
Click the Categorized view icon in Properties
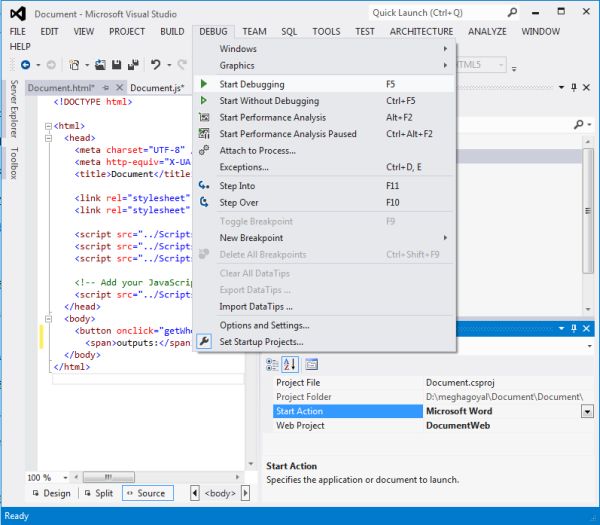(273, 364)
